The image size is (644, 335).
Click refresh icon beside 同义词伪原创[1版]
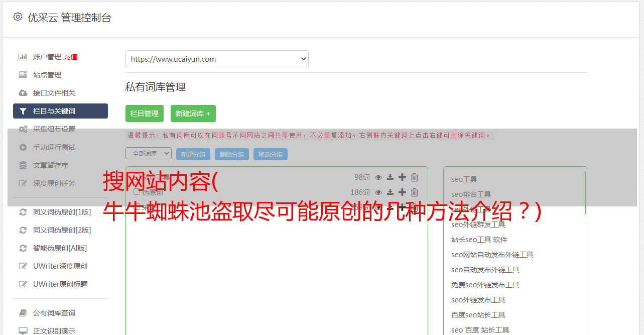(x=23, y=212)
